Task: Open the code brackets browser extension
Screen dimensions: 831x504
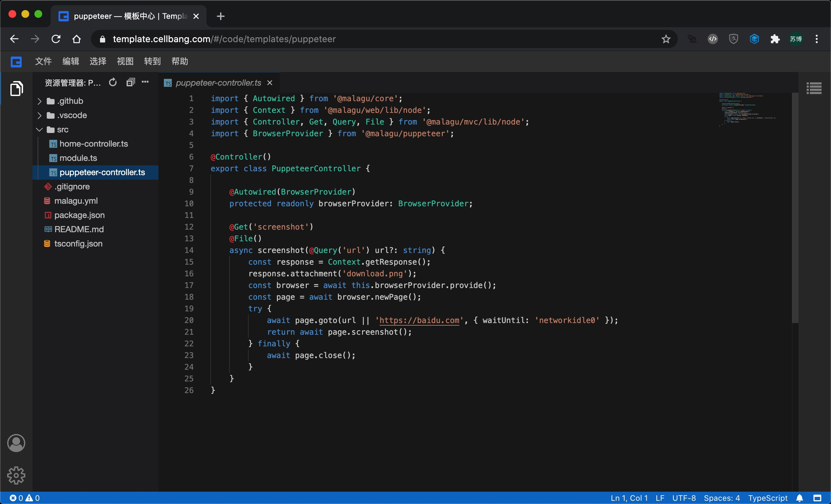Action: 713,39
